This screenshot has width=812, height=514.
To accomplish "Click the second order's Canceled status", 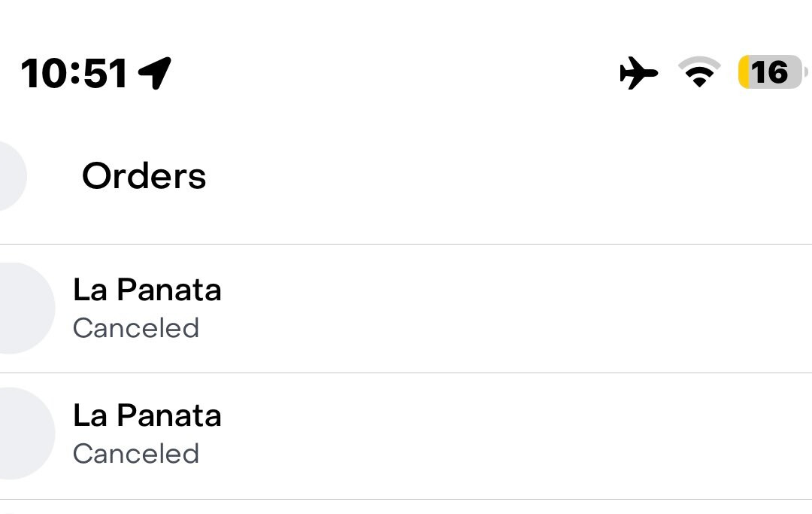I will tap(136, 454).
